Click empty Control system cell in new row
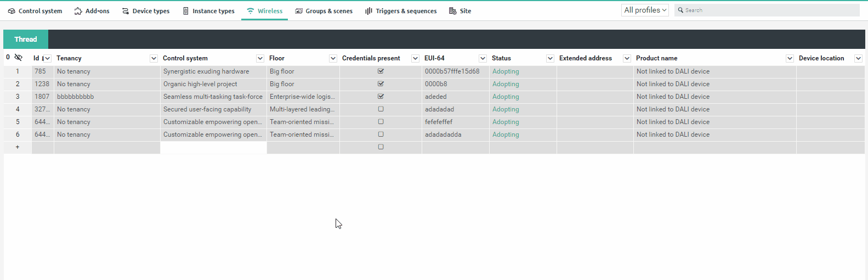Screen dimensions: 868x280 (213, 147)
